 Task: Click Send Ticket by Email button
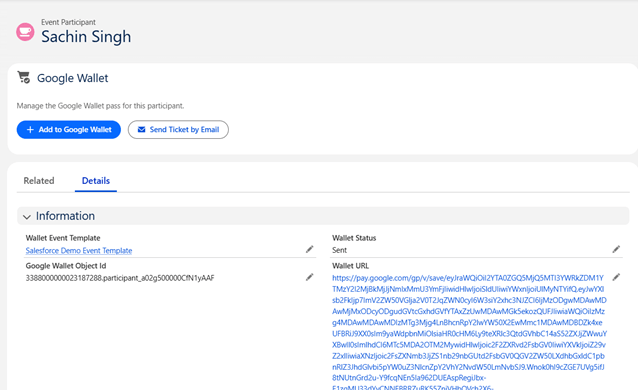tap(178, 129)
